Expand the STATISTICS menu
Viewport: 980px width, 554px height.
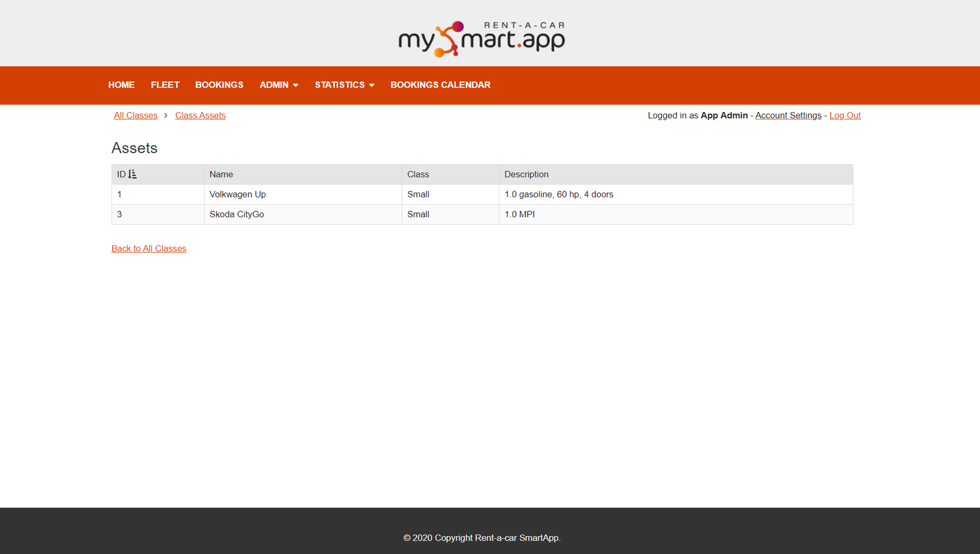click(x=339, y=85)
